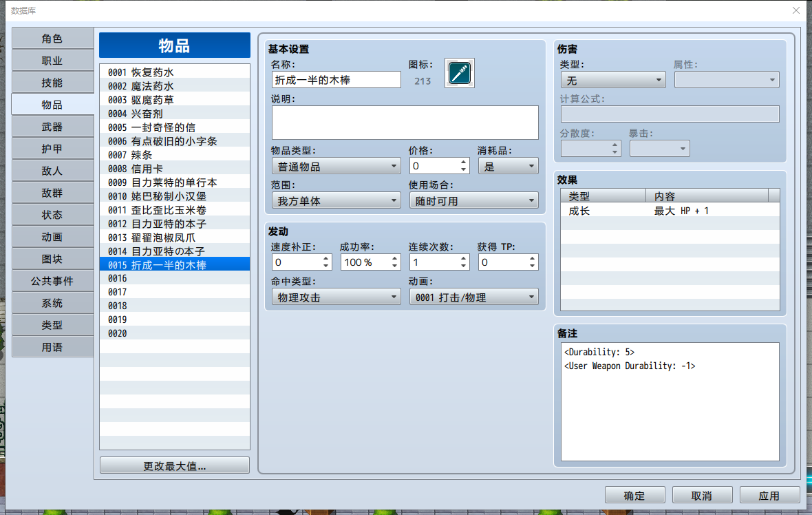Close the 数据库 database window

(796, 10)
